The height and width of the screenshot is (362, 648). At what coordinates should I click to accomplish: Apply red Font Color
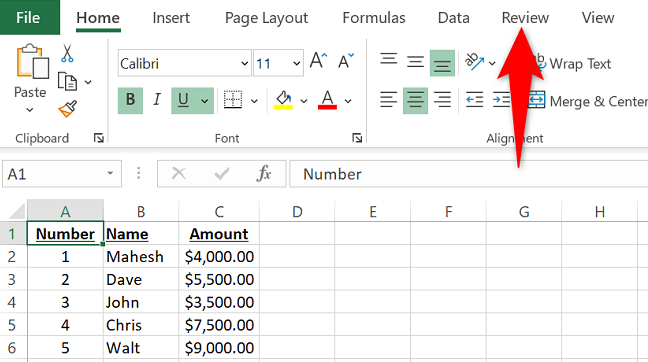pos(327,100)
